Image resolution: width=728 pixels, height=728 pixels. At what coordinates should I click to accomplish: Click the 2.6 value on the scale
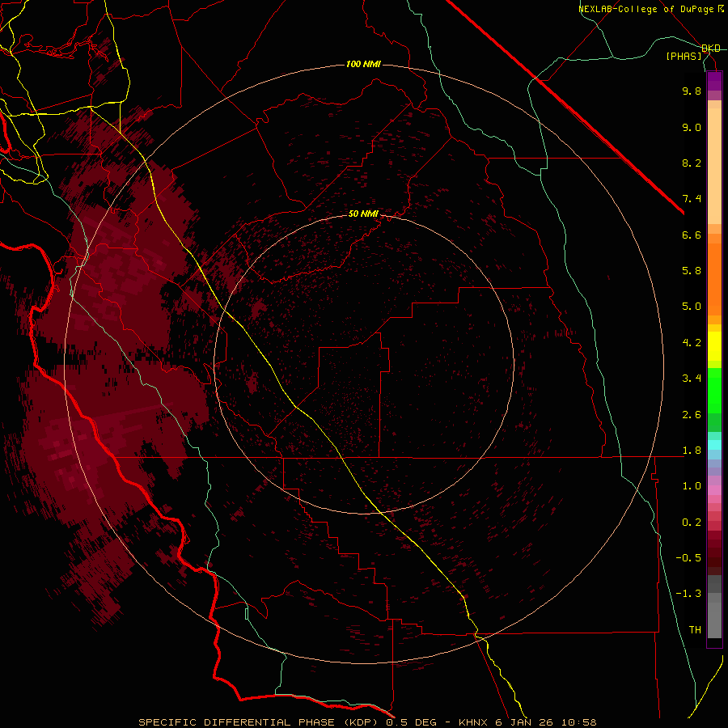(692, 415)
